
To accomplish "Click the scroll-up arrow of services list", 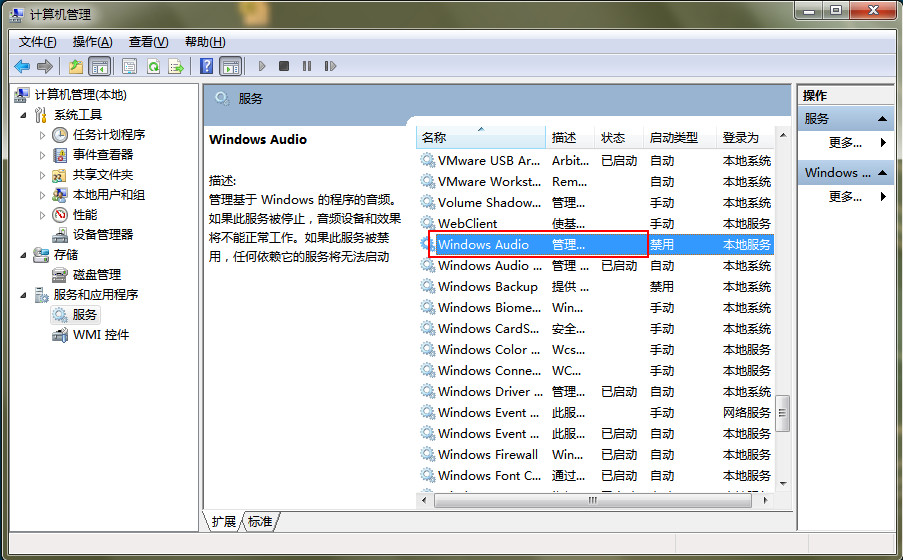I will tap(783, 135).
